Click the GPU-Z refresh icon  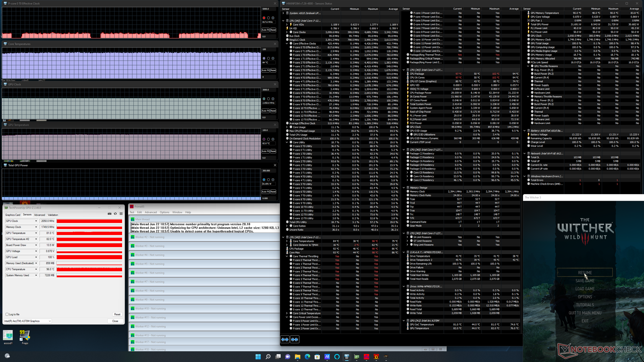[x=115, y=214]
